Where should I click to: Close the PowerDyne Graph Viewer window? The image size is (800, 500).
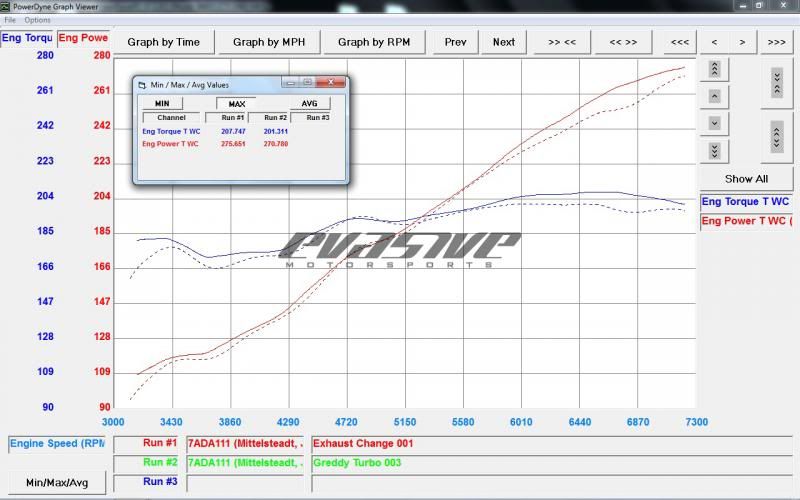pyautogui.click(x=784, y=6)
